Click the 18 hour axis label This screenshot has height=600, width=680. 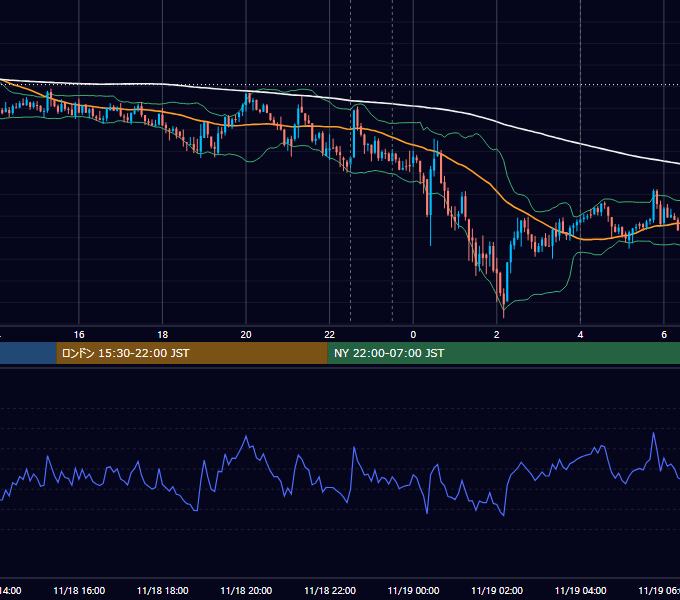tap(163, 335)
